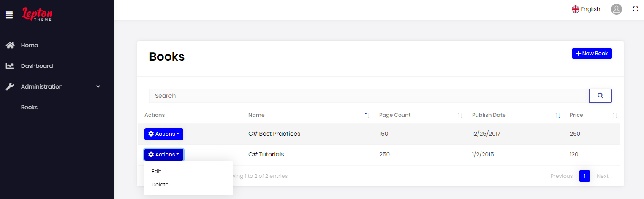Screen dimensions: 644x199
Task: Open the English language selector
Action: click(x=586, y=9)
